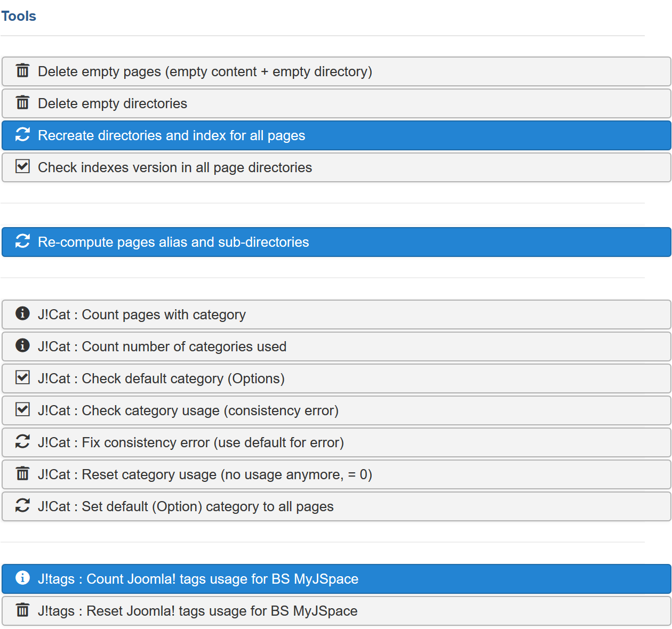Click the checkmark icon beside Check default category
The height and width of the screenshot is (629, 672).
coord(22,377)
